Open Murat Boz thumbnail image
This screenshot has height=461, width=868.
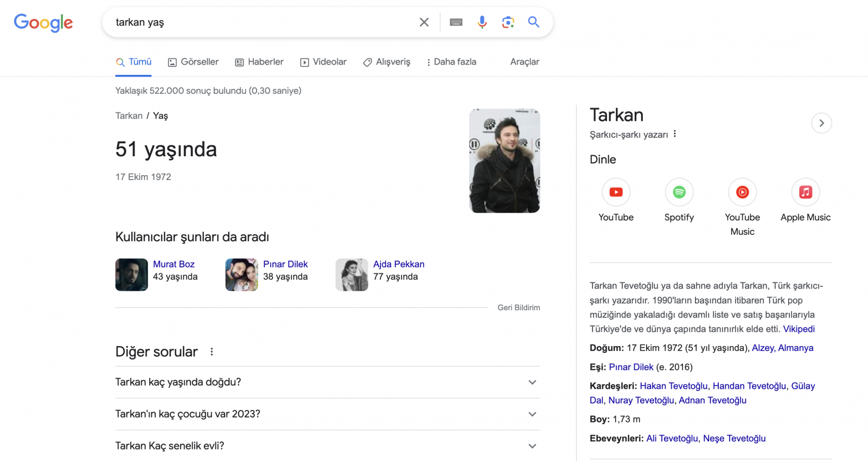tap(132, 275)
